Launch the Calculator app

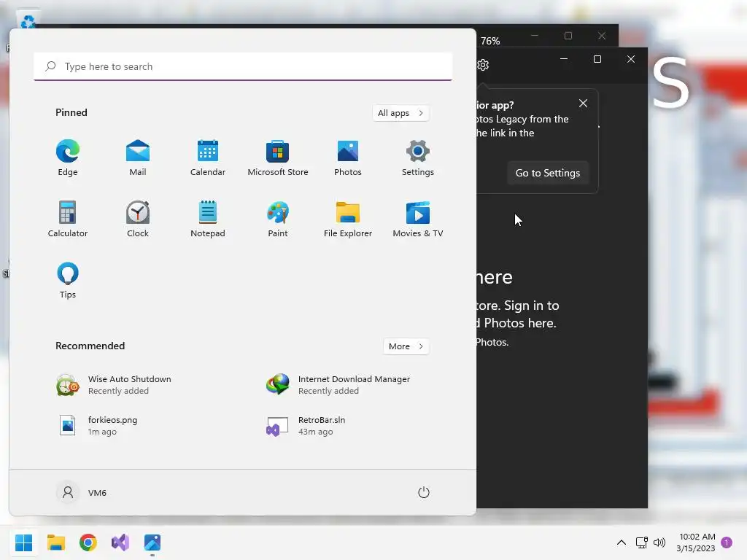tap(68, 219)
